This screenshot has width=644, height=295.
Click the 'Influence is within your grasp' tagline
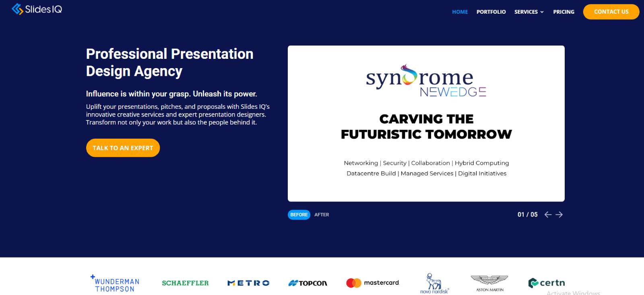[x=171, y=93]
